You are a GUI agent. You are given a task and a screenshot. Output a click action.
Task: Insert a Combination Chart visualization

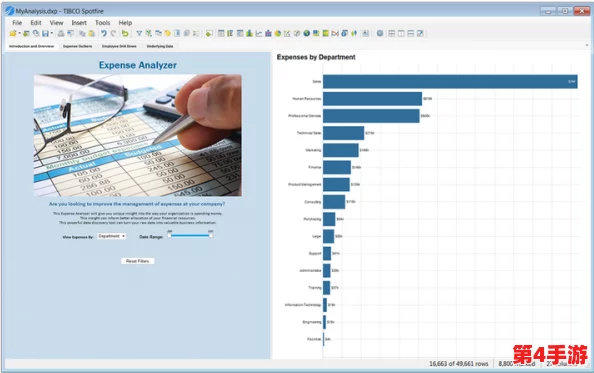(268, 33)
